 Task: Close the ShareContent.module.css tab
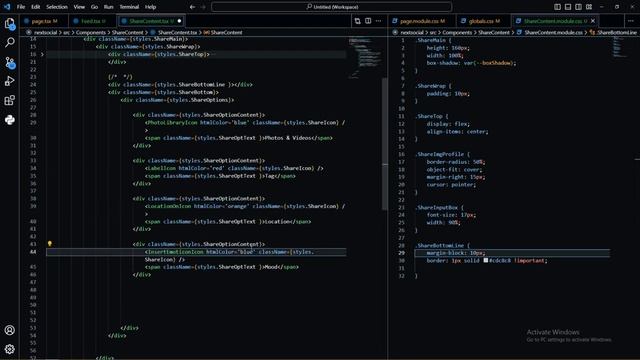pyautogui.click(x=593, y=21)
